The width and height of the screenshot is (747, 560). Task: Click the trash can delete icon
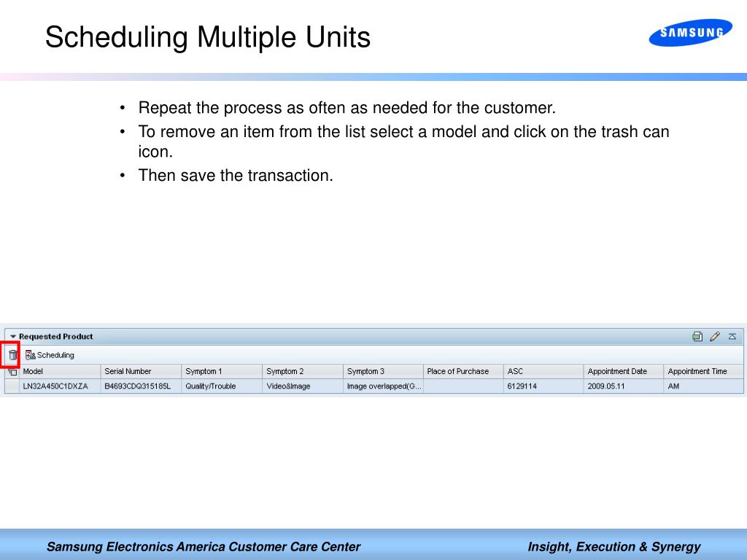(x=13, y=355)
